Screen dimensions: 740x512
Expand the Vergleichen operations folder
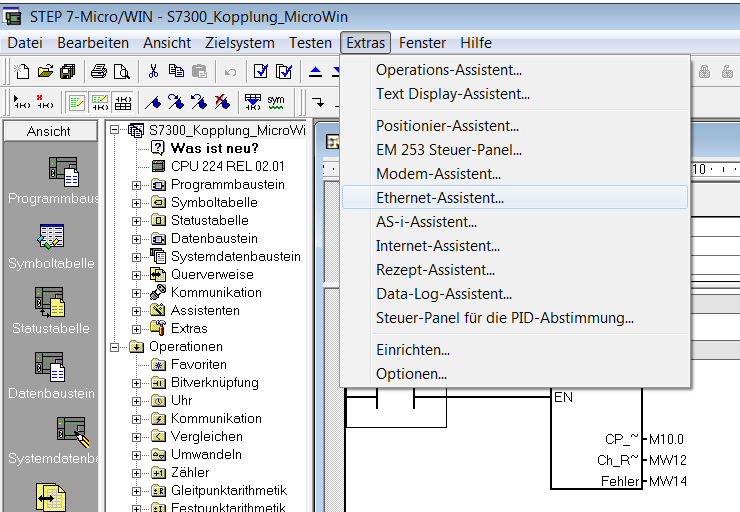coord(136,437)
